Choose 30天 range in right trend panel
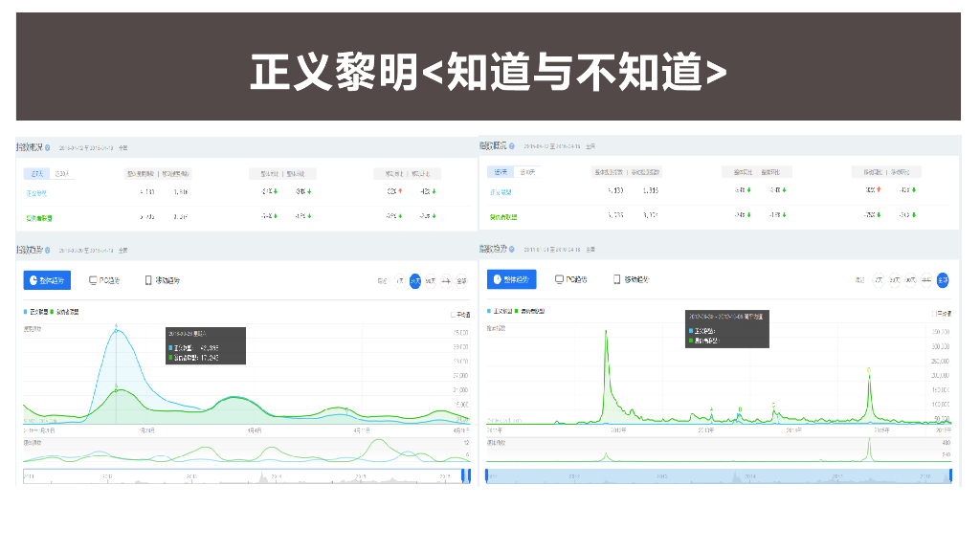The image size is (980, 551). (895, 280)
